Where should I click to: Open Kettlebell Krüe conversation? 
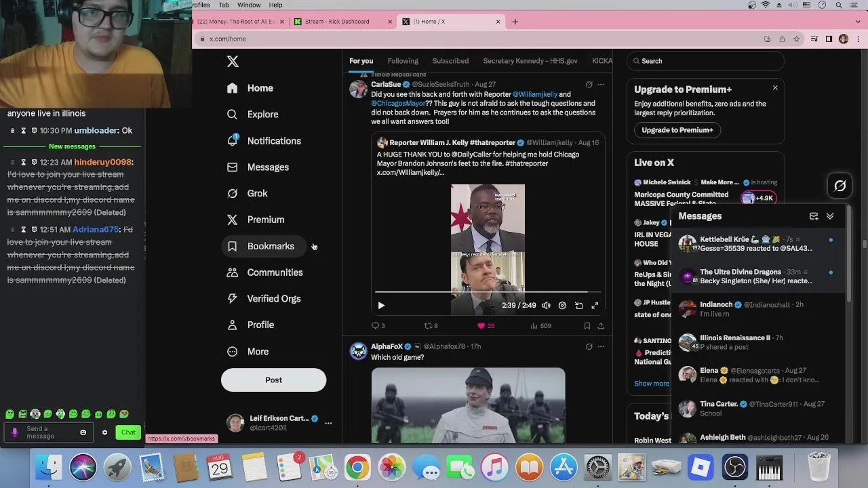click(x=758, y=244)
